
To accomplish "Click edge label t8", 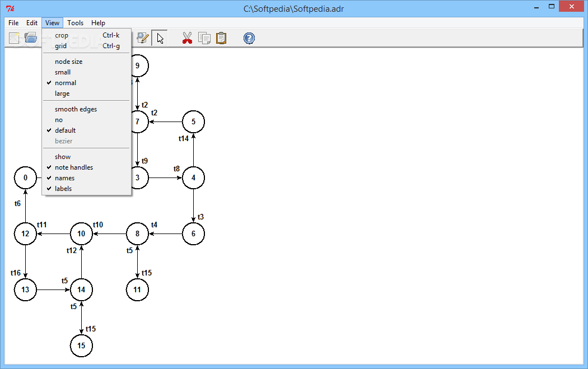I will 176,169.
